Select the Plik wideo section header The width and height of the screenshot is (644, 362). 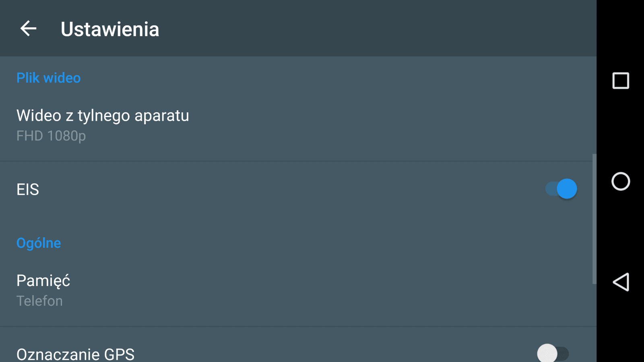coord(48,78)
